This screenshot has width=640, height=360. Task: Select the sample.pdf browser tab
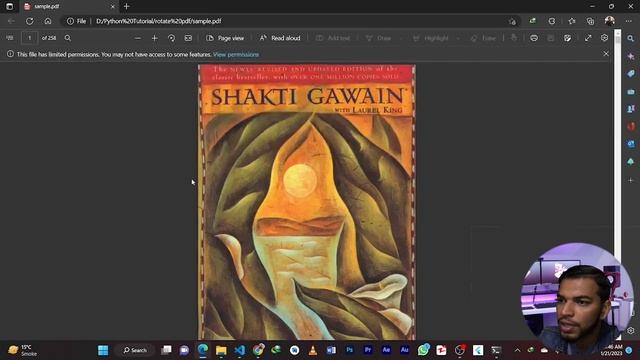click(x=68, y=7)
